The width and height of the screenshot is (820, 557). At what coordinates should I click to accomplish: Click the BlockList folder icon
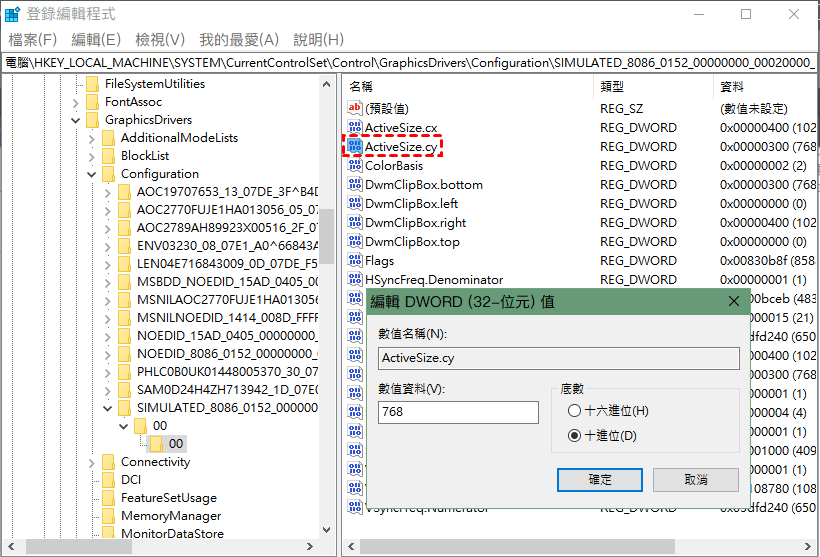108,155
